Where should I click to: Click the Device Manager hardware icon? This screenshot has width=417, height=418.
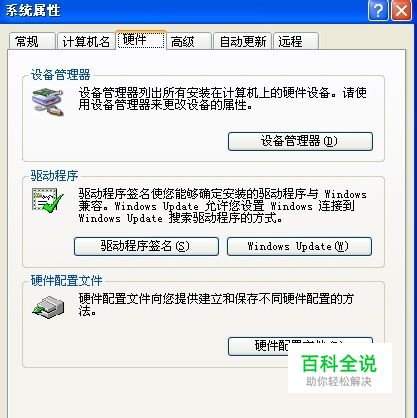pyautogui.click(x=48, y=102)
